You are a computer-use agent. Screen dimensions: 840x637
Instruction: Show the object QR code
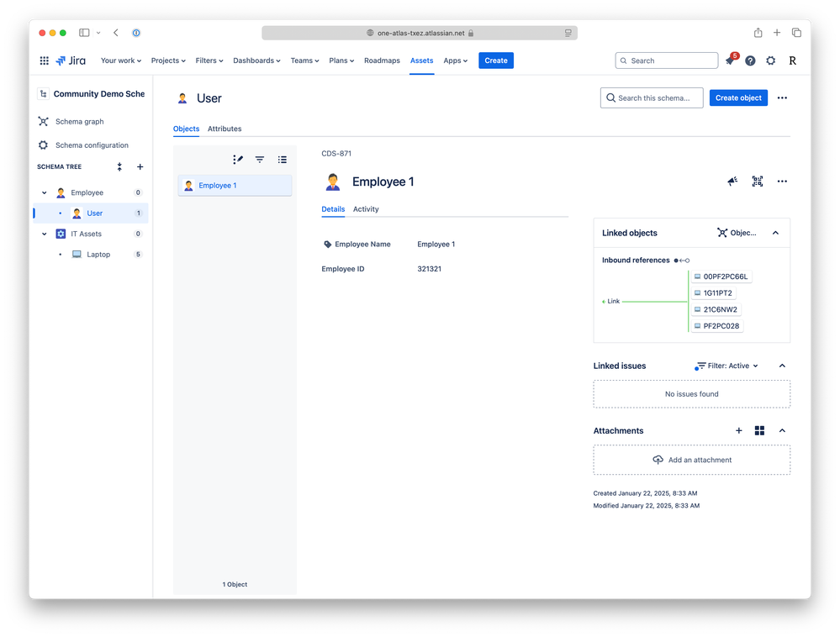[x=757, y=182]
